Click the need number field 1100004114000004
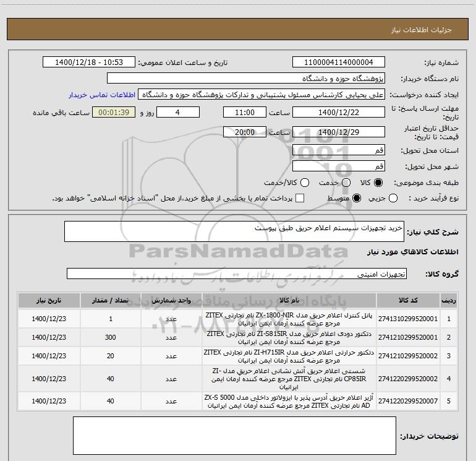The width and height of the screenshot is (476, 461). point(339,62)
